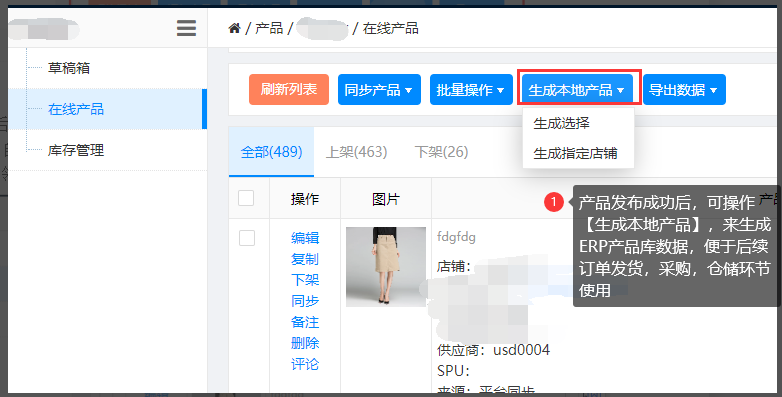The width and height of the screenshot is (782, 397).
Task: Open the skirt product thumbnail image
Action: 386,267
